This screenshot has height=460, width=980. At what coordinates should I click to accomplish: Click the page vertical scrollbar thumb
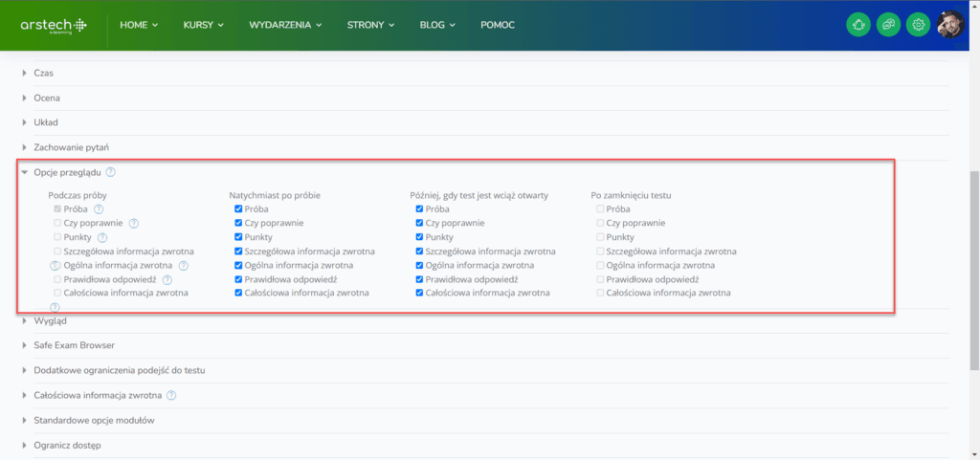(x=974, y=271)
